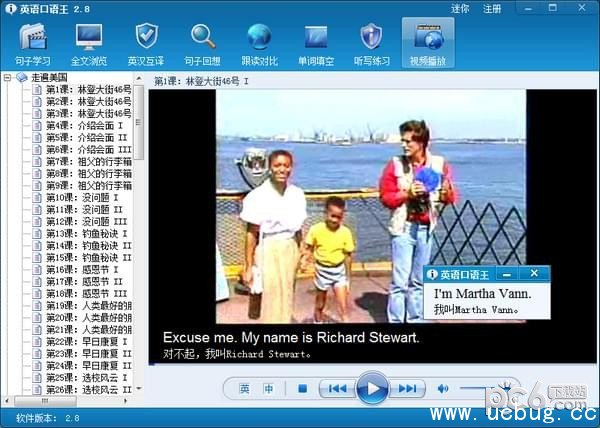Screen dimensions: 600x428
Task: Open the 全文浏览 full text view
Action: [90, 43]
